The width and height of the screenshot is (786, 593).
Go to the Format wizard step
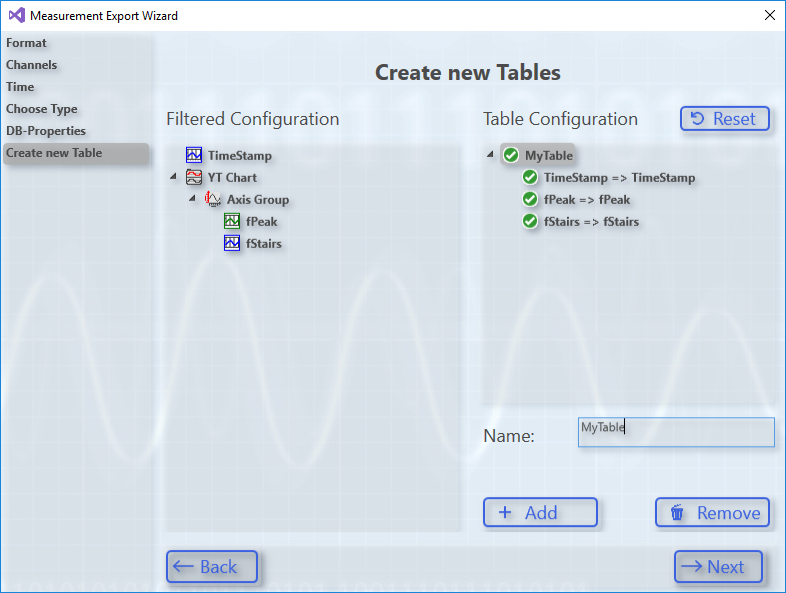point(26,43)
